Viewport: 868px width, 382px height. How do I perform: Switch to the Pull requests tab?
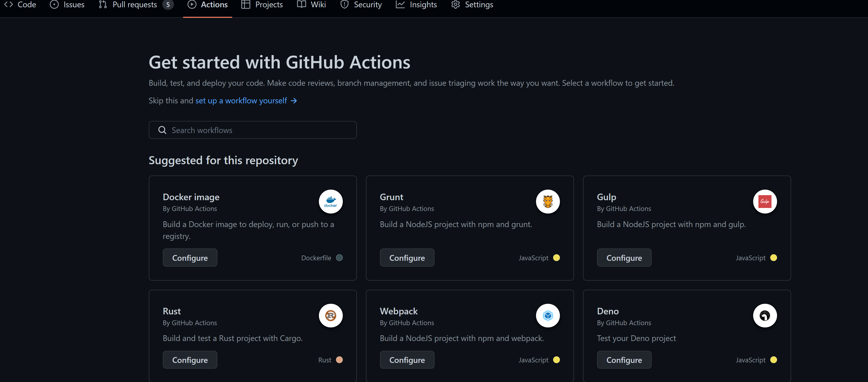coord(135,5)
